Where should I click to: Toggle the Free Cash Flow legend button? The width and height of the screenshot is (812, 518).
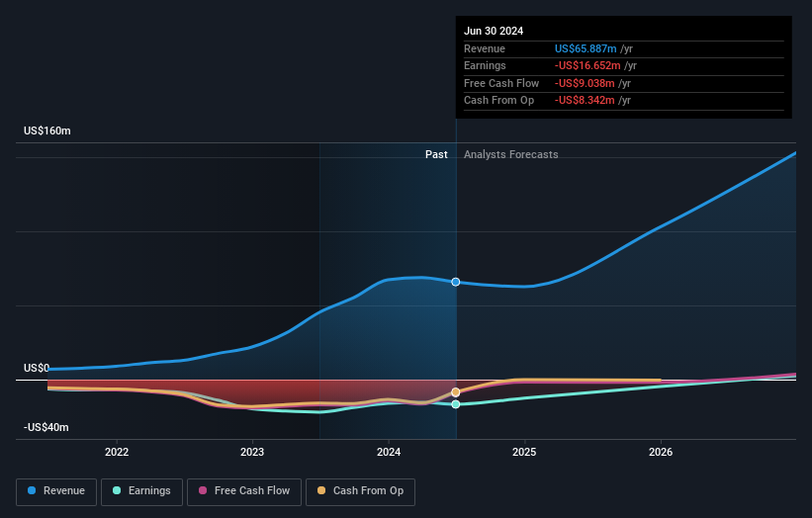[244, 491]
